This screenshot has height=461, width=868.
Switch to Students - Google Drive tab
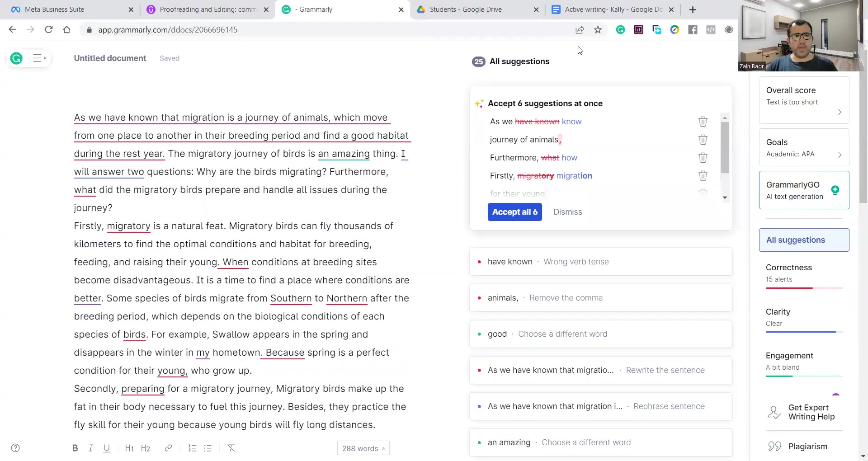tap(466, 9)
